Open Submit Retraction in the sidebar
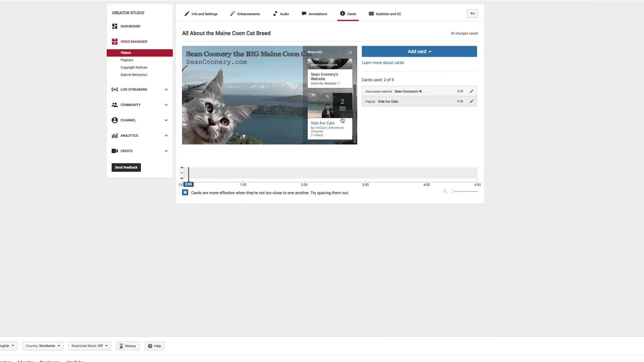This screenshot has width=644, height=362. coord(134,75)
